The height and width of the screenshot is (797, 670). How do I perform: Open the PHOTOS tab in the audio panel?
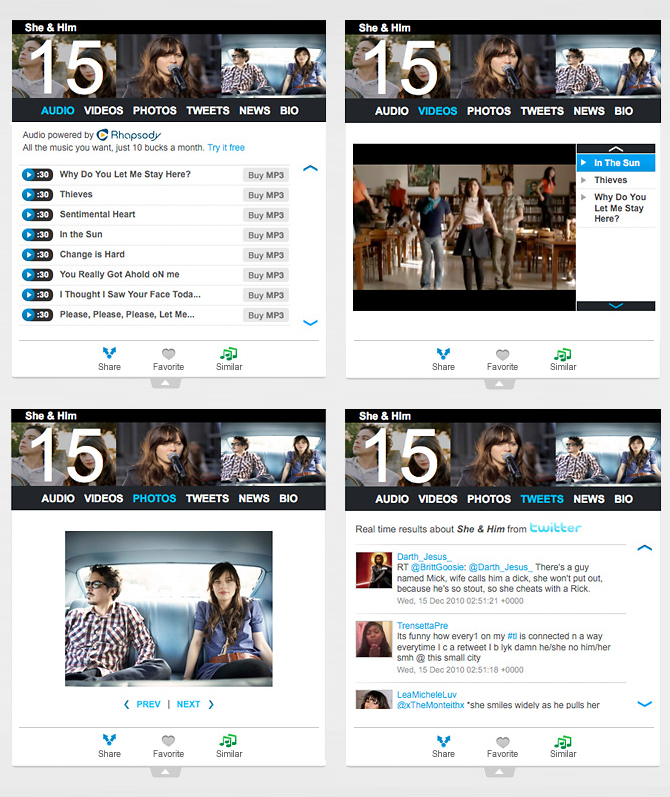[x=155, y=110]
